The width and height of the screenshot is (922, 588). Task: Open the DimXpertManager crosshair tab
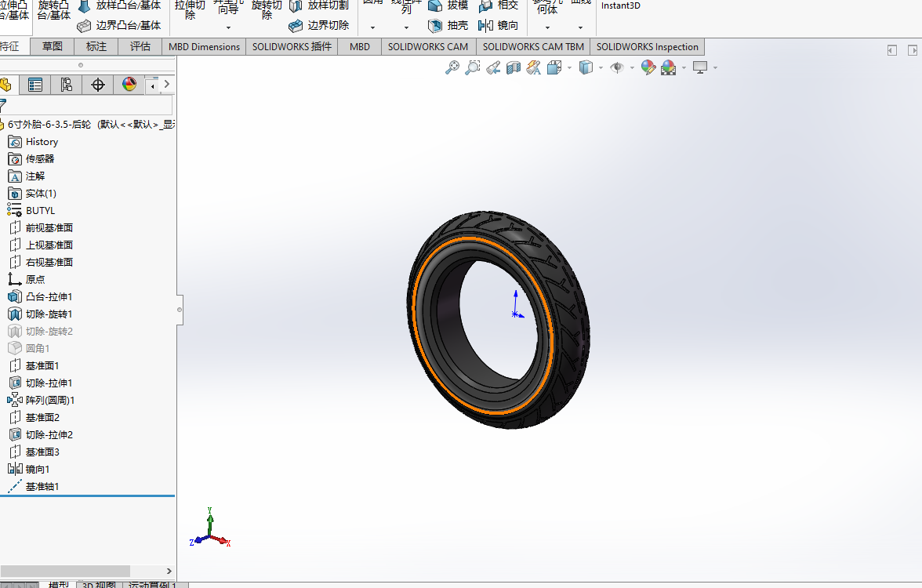97,85
